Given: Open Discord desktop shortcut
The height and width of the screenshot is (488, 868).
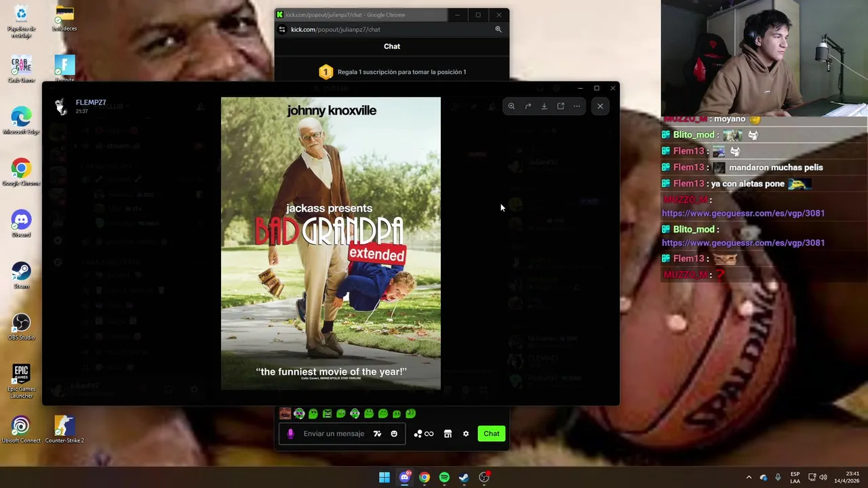Looking at the screenshot, I should click(21, 224).
